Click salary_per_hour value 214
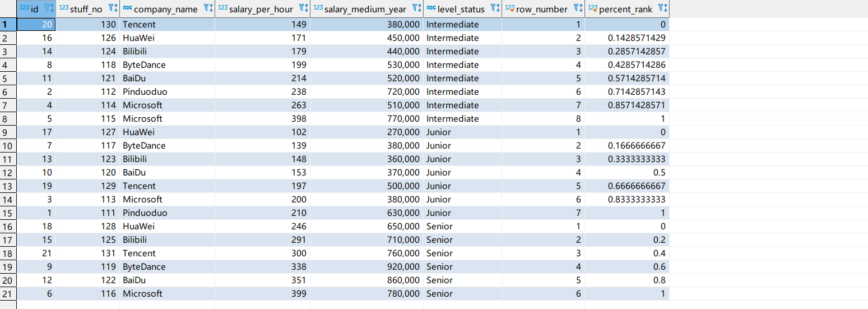868x309 pixels. click(262, 78)
